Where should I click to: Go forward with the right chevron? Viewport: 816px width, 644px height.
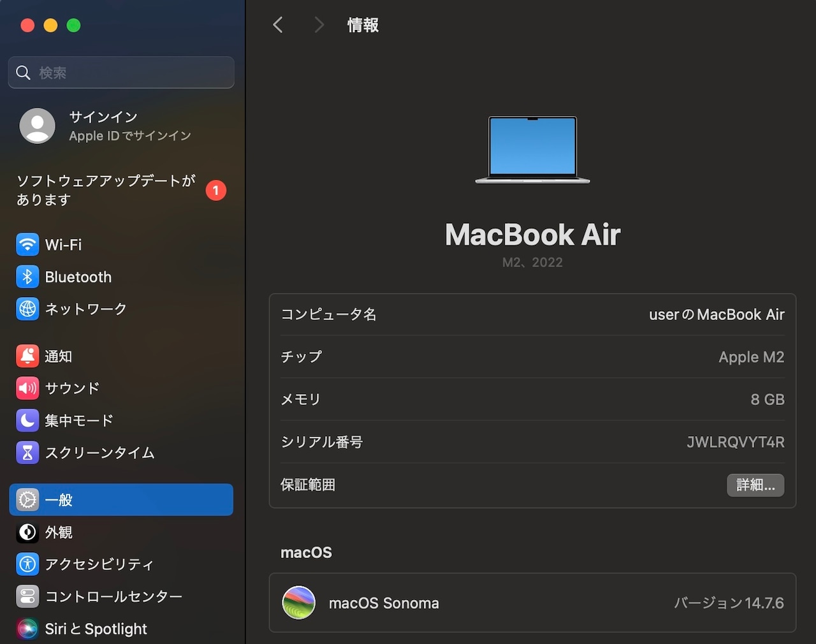coord(319,25)
